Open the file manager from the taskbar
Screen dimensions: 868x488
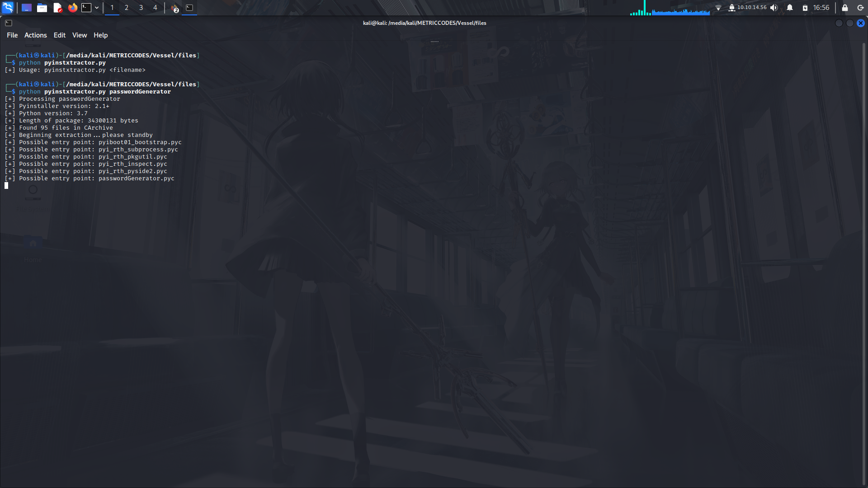(x=42, y=8)
